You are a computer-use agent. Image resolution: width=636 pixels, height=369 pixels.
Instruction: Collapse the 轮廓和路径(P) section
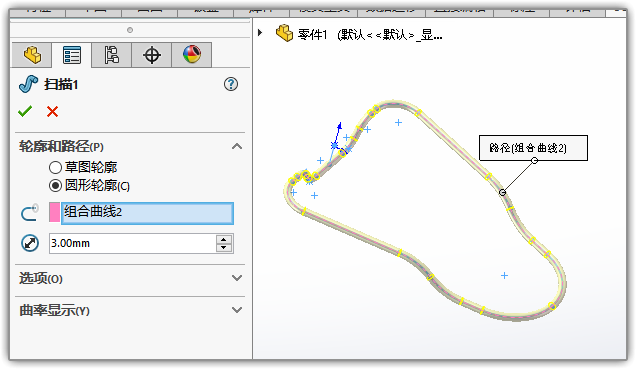237,146
